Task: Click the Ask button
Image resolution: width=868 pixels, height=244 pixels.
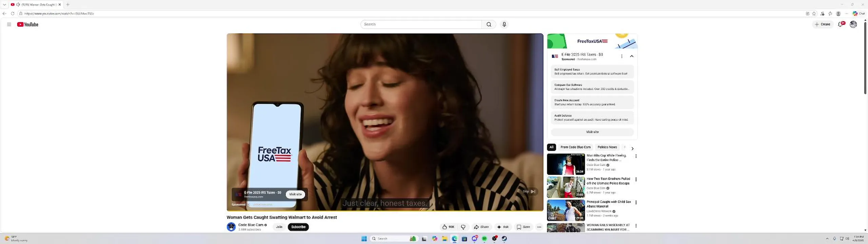Action: pyautogui.click(x=502, y=227)
